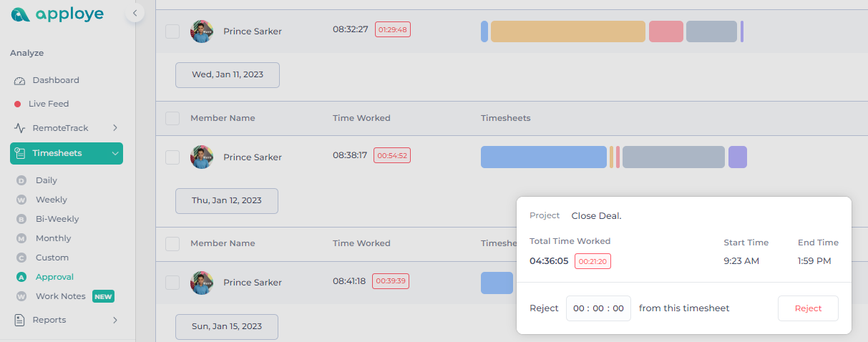
Task: Expand the Reports submenu arrow
Action: pyautogui.click(x=115, y=320)
